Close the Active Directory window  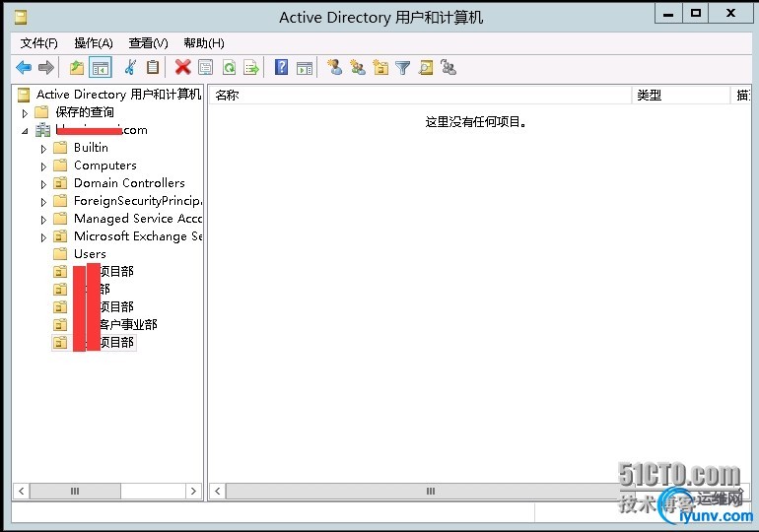point(731,14)
